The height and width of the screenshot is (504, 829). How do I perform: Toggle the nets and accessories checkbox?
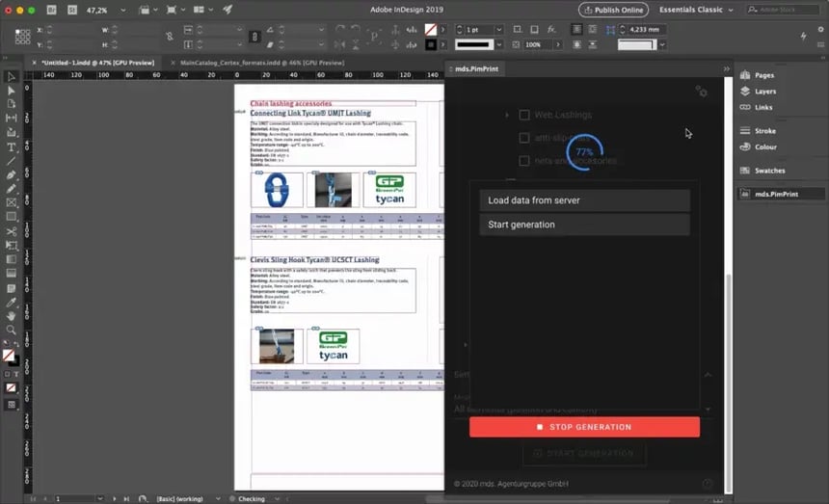[524, 161]
